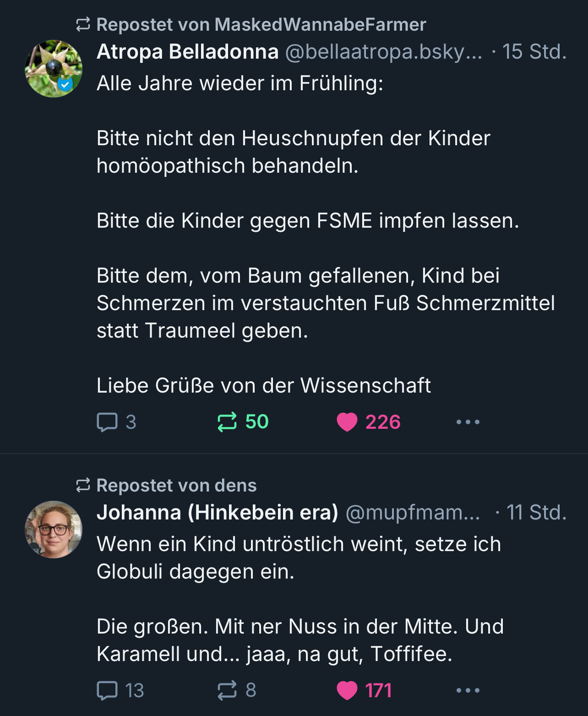Open Johanna's profile picture

tap(54, 530)
